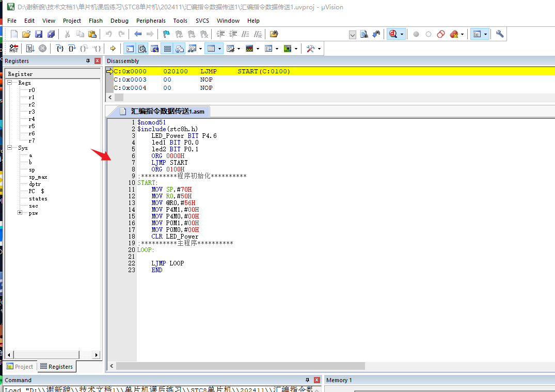Click code line MOV SP,#70H
The height and width of the screenshot is (392, 555).
[x=172, y=190]
